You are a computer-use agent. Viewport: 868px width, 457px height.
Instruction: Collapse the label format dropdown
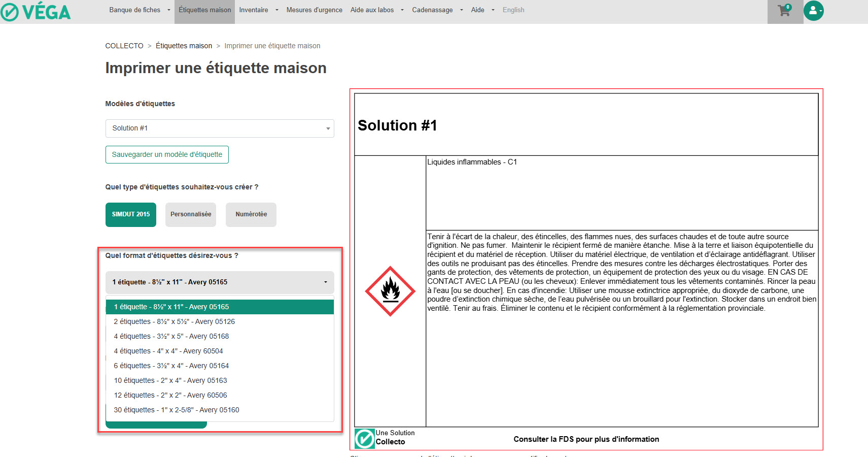(220, 282)
